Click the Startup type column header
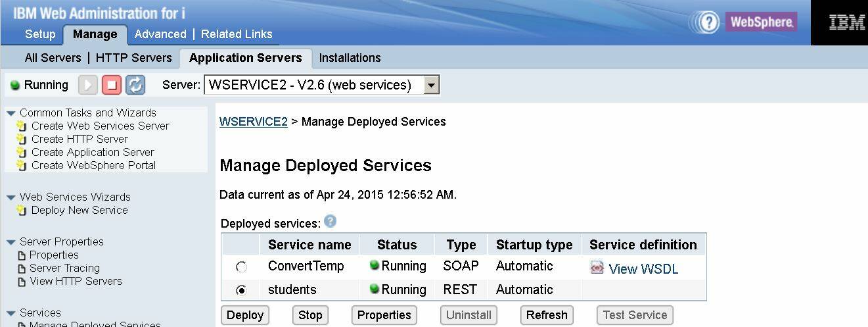The image size is (868, 327). (x=534, y=245)
